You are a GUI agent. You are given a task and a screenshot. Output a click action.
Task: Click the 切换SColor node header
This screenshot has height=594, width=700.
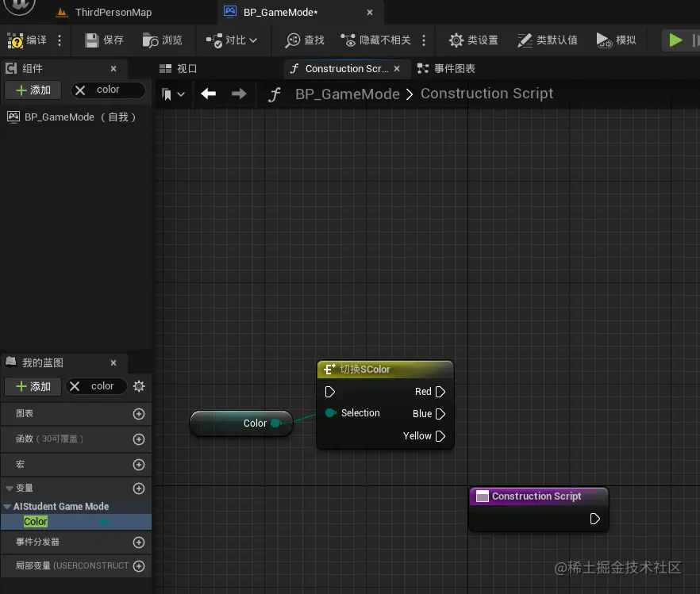pos(385,370)
